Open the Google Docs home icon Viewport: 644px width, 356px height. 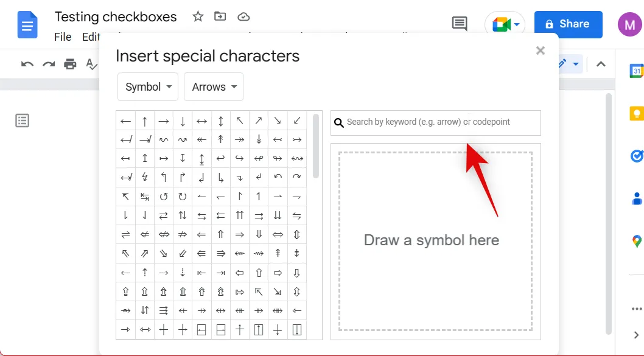click(27, 25)
